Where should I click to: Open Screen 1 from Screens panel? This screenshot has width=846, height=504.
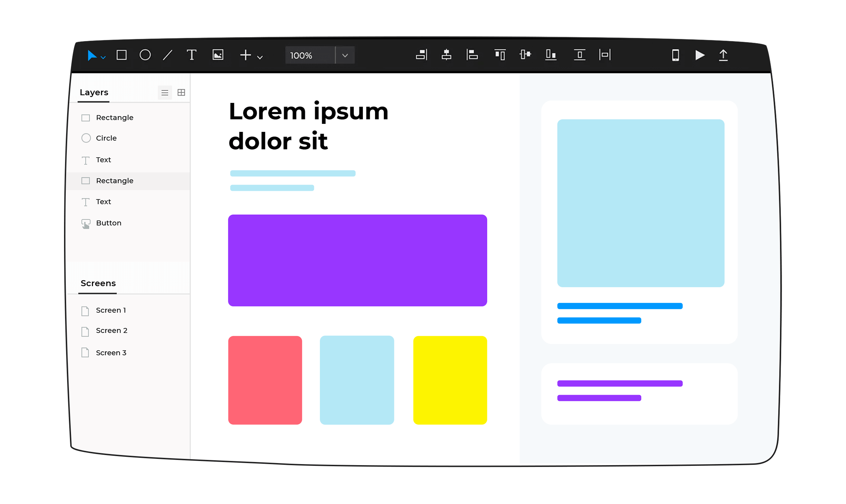point(111,310)
